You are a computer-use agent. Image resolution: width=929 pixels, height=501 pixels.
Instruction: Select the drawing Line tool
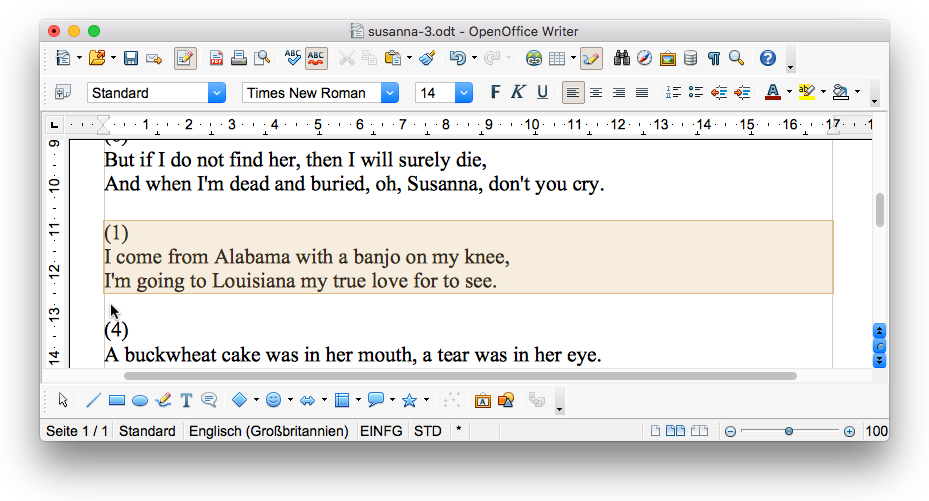94,400
